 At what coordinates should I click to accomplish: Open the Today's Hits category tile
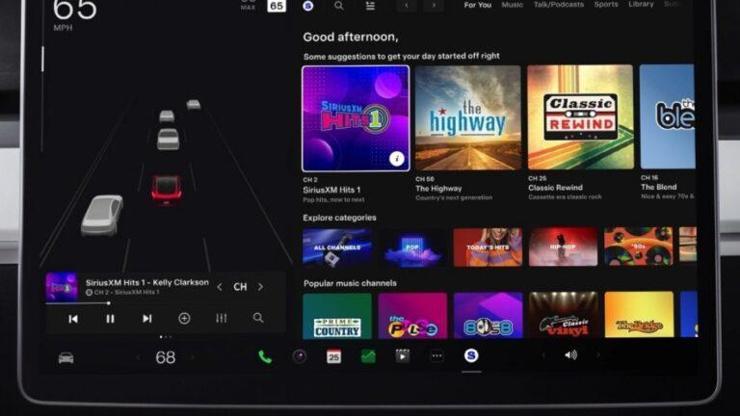click(488, 247)
